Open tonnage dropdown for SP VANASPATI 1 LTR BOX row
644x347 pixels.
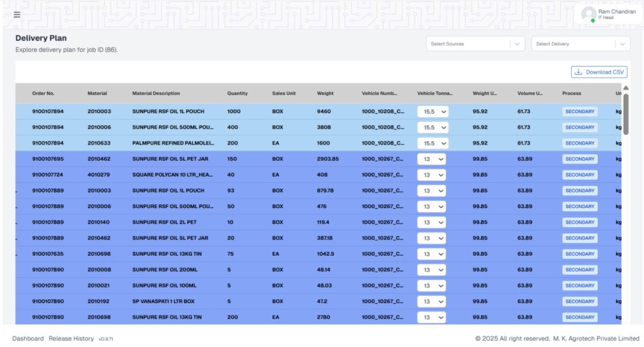coord(431,301)
